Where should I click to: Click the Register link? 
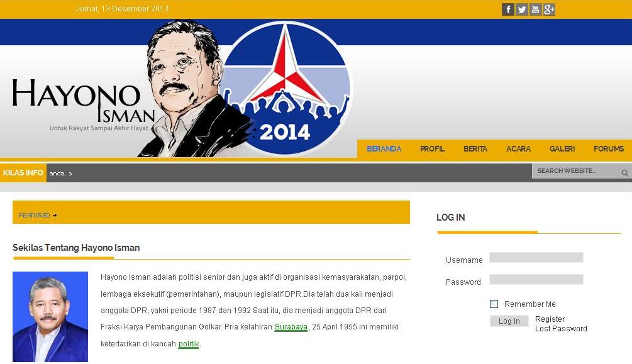point(550,319)
